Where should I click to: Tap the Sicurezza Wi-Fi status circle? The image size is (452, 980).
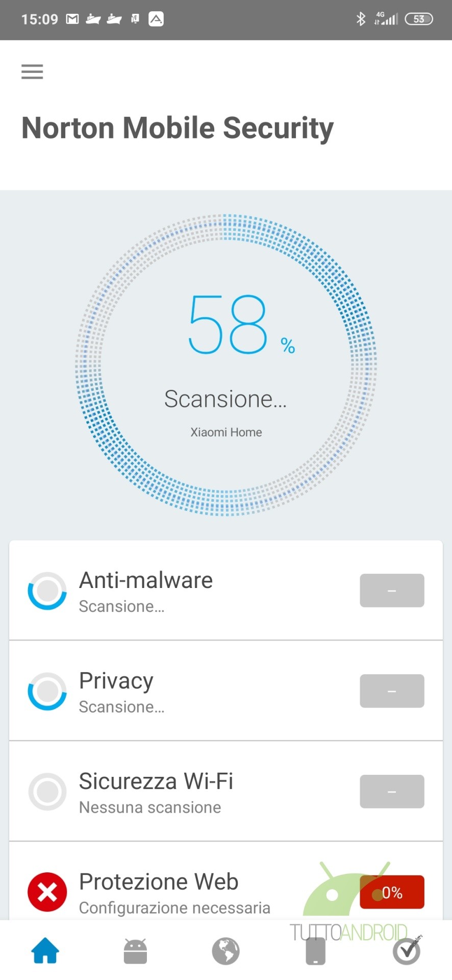click(47, 792)
